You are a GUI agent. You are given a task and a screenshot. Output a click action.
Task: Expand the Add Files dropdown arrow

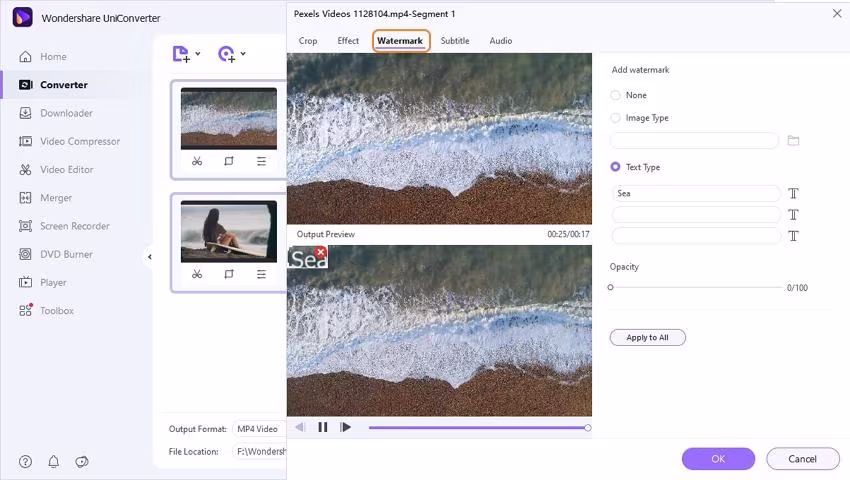(x=198, y=53)
